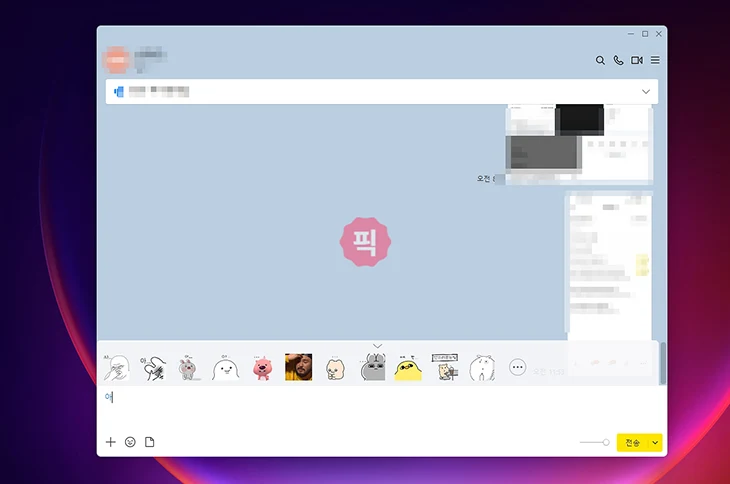Screen dimensions: 730x484
Task: Expand the pinned notice bar chevron
Action: click(x=646, y=92)
